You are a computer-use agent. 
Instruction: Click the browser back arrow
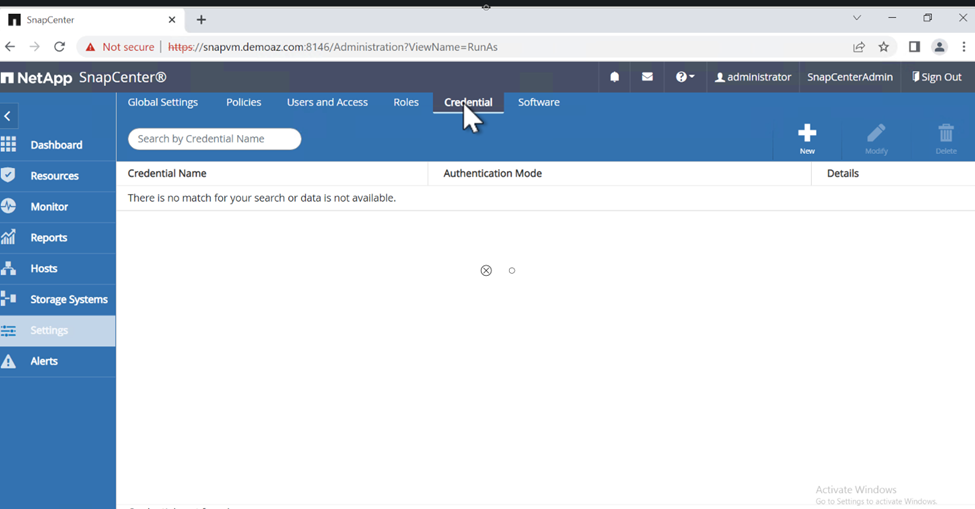point(10,47)
